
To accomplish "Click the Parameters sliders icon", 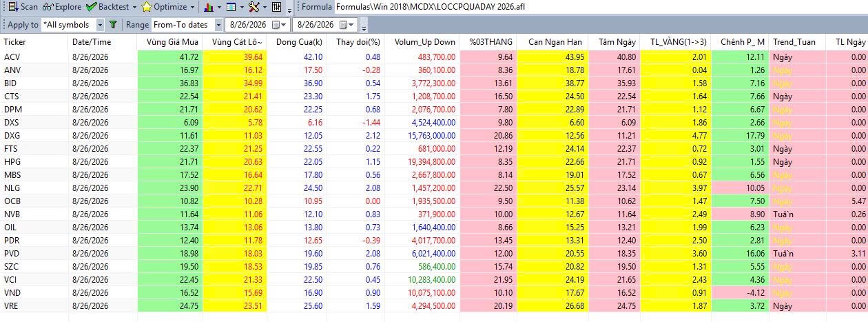I will pos(277,7).
